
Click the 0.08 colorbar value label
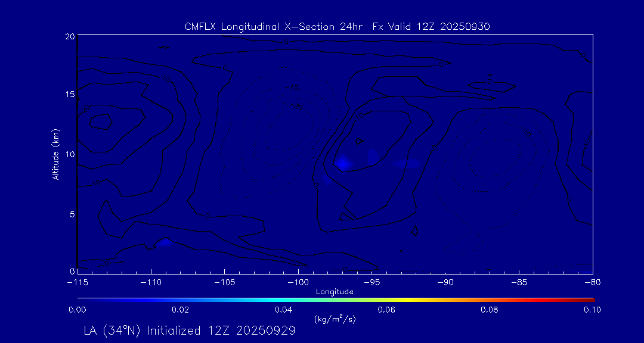(490, 310)
